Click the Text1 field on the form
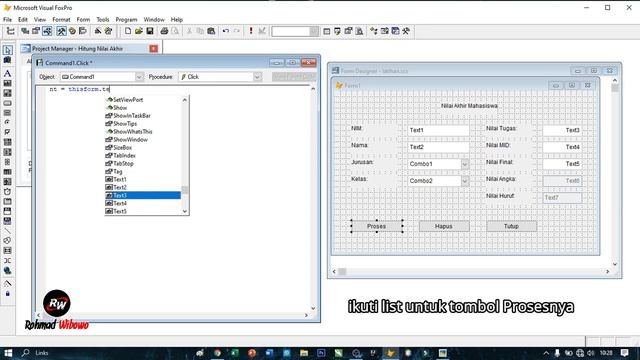This screenshot has width=640, height=360. (439, 130)
